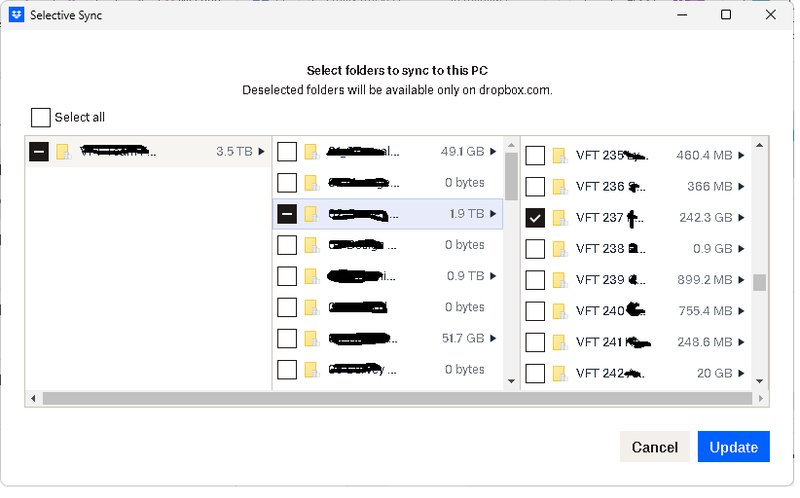The image size is (800, 498).
Task: Expand the 51.7 GB folder arrow
Action: (493, 339)
